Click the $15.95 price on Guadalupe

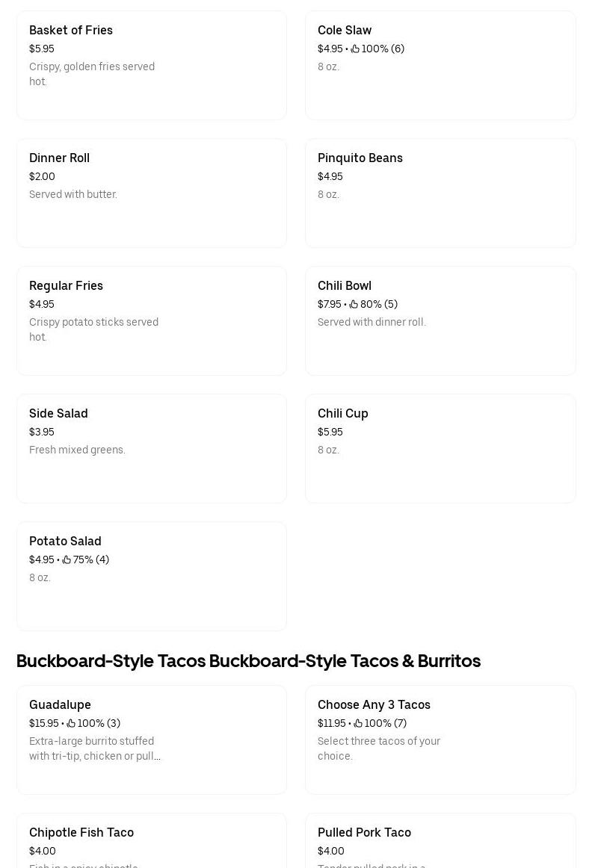(x=43, y=723)
